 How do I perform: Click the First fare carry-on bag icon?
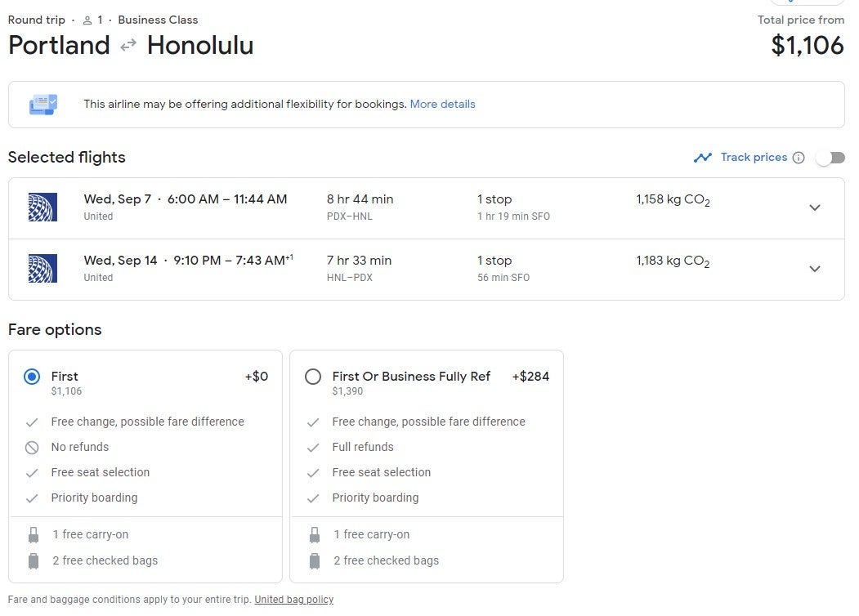[34, 535]
